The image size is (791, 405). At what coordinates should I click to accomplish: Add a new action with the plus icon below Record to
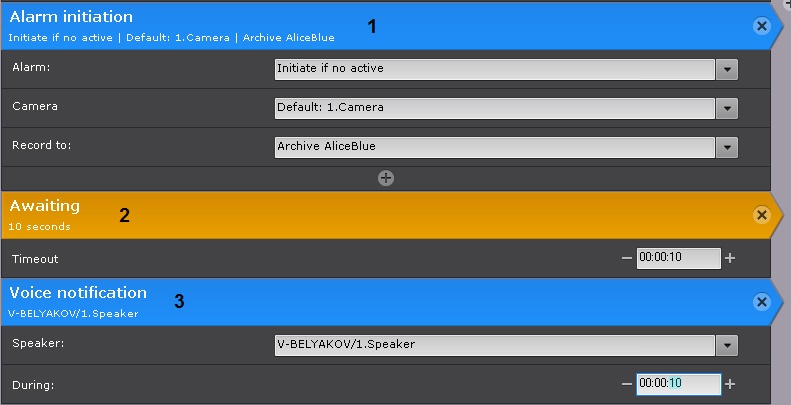[x=386, y=178]
